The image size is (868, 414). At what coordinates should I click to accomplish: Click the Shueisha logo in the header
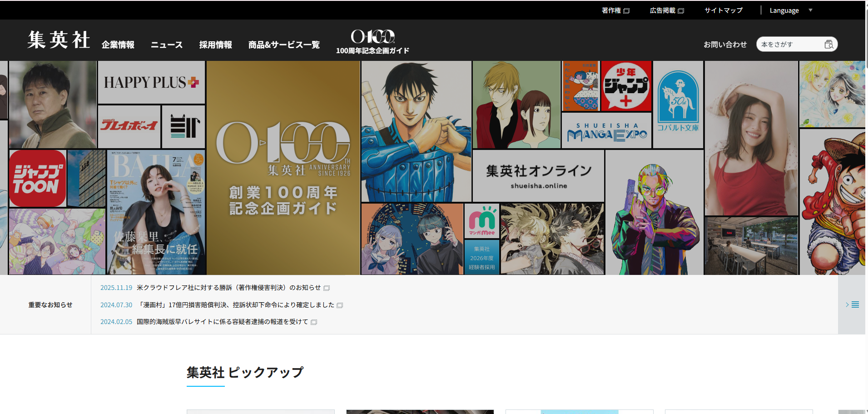click(59, 40)
